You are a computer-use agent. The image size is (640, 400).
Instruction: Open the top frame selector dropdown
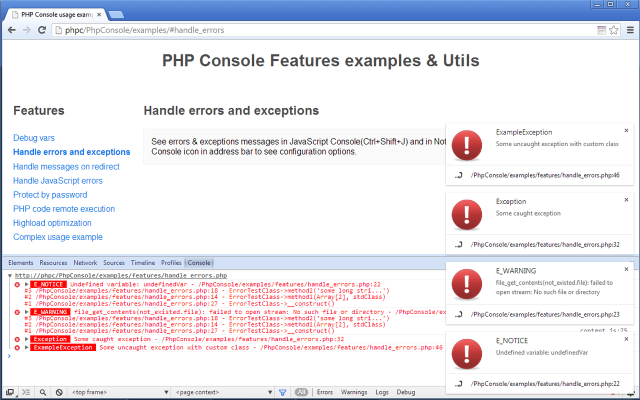(x=120, y=392)
